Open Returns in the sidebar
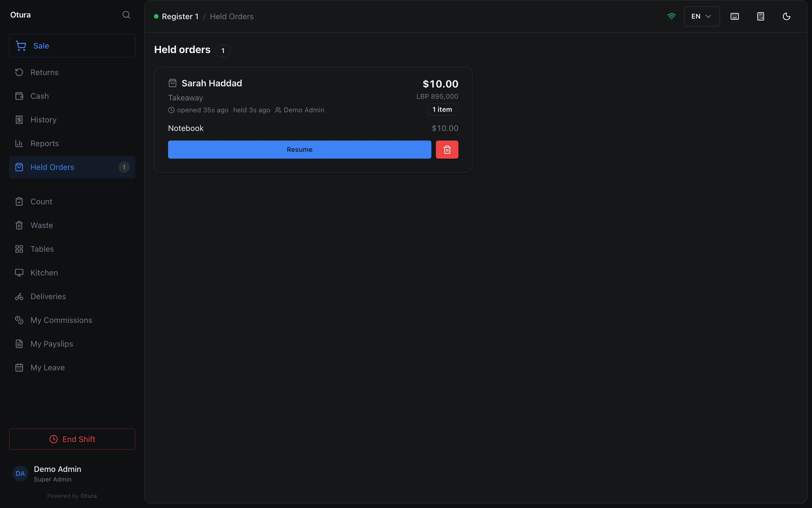The height and width of the screenshot is (508, 812). 72,72
